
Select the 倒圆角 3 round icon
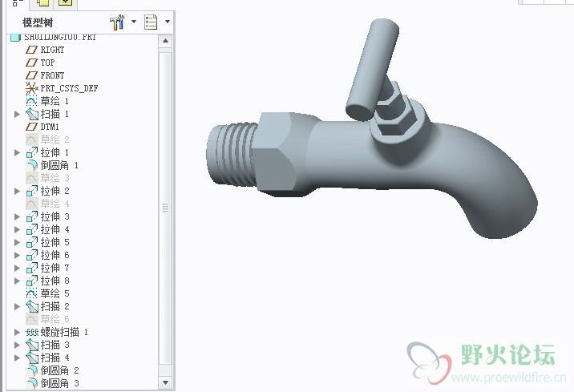click(32, 383)
